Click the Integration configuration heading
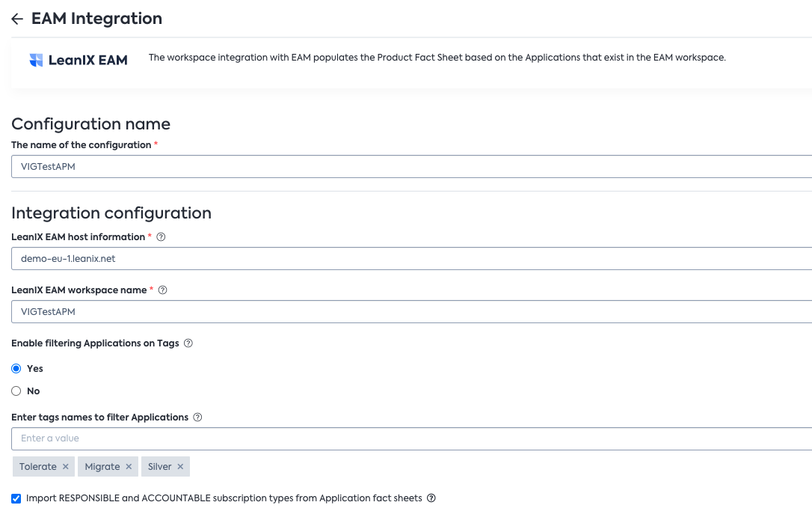 (x=111, y=213)
